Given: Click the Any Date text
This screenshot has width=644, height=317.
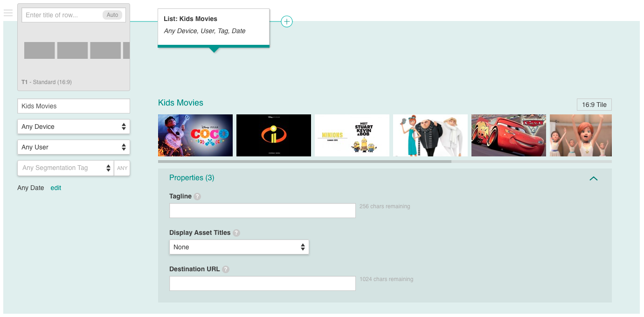Looking at the screenshot, I should (31, 188).
